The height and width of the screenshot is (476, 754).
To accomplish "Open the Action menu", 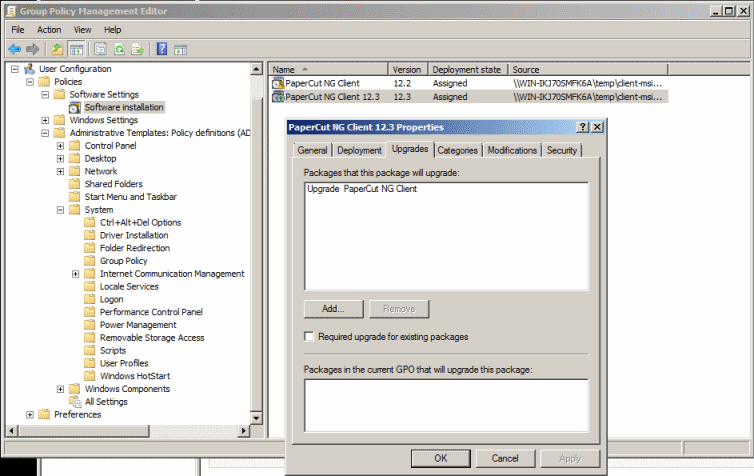I will (49, 30).
